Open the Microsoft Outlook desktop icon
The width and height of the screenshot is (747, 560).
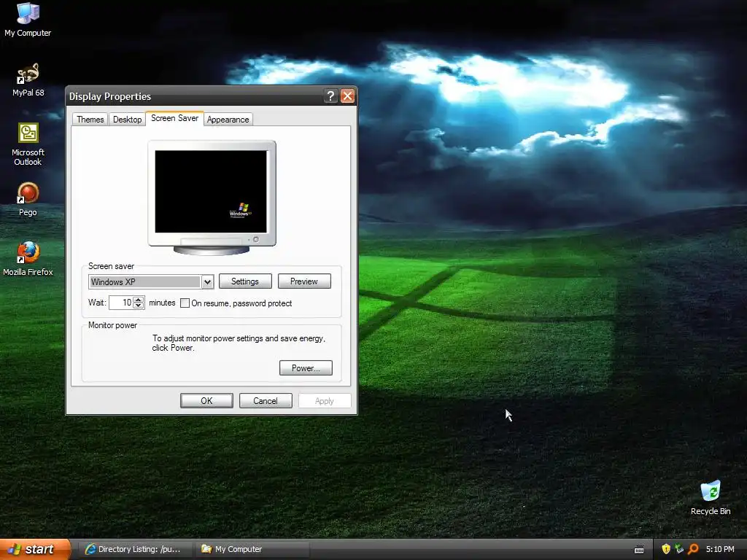28,144
